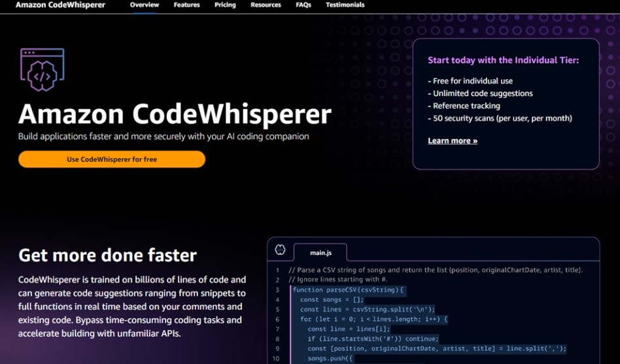Click the Amazon CodeWhisperer title in navigation bar
Viewport: 620px width, 364px height.
click(x=61, y=5)
